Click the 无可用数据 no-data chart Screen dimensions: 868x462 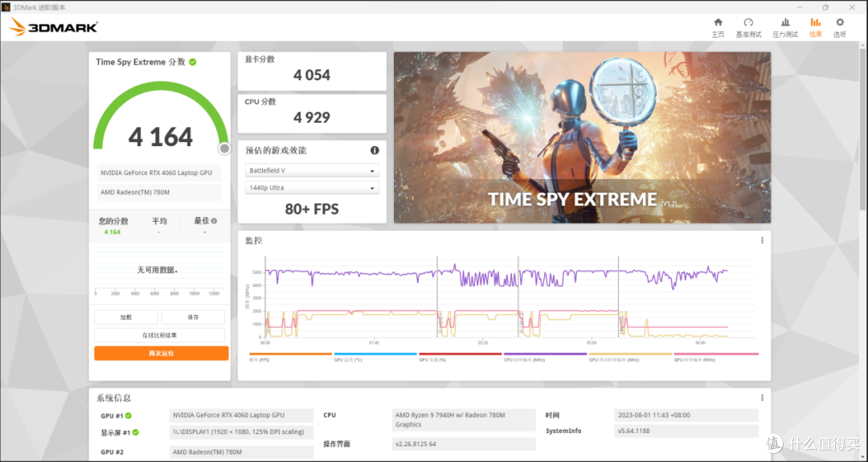[159, 271]
